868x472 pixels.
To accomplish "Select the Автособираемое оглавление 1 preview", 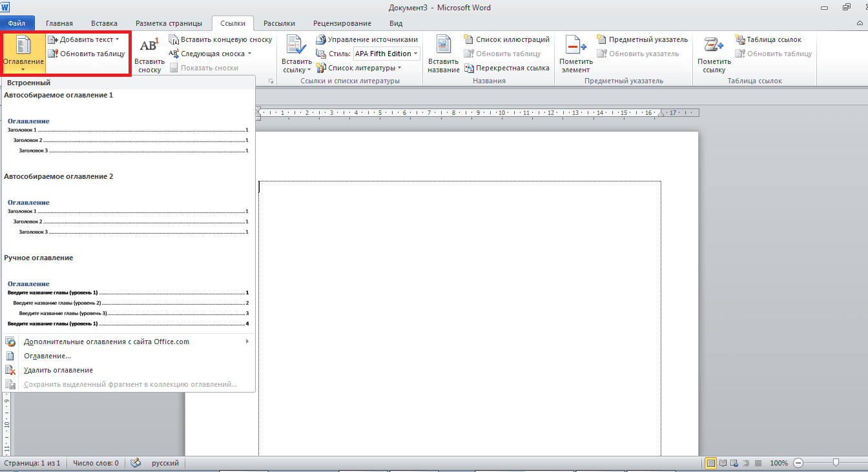I will [128, 129].
